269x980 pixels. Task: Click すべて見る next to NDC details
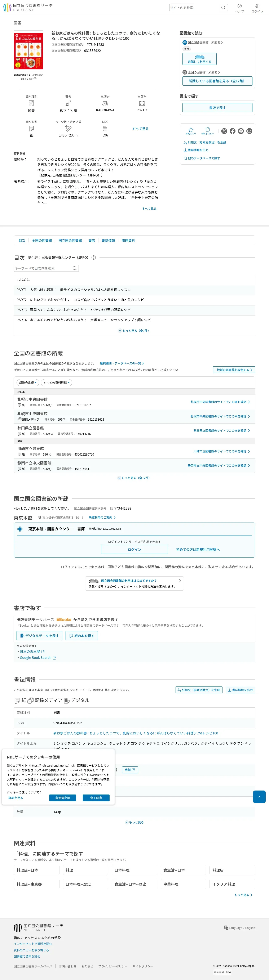(140, 129)
